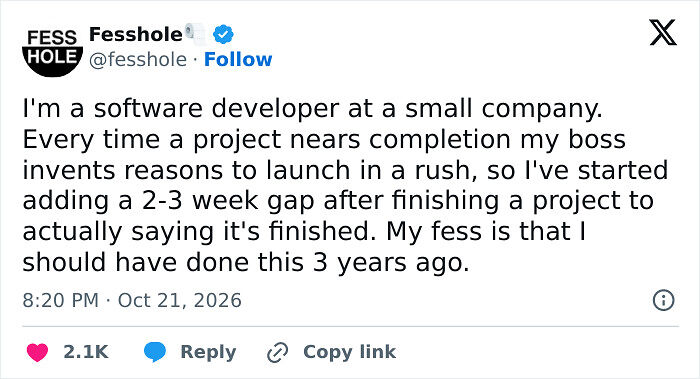This screenshot has width=700, height=379.
Task: Click the chain link icon
Action: (x=278, y=352)
